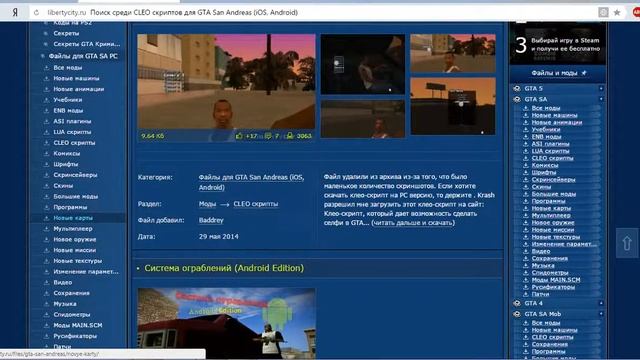Open Модь MAIN.SCM in right panel
Screen dimensions: 640x360
[x=556, y=280]
